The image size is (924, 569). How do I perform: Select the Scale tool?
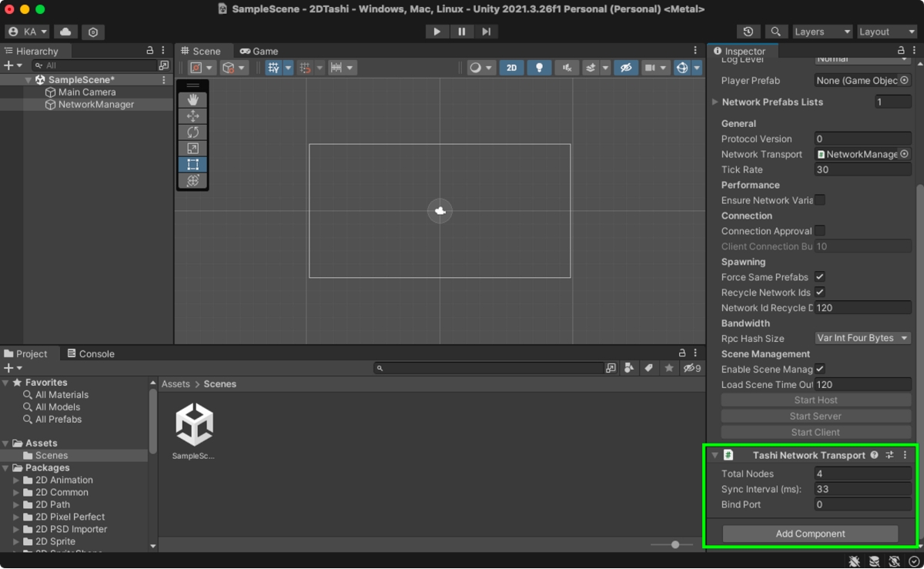pyautogui.click(x=192, y=149)
